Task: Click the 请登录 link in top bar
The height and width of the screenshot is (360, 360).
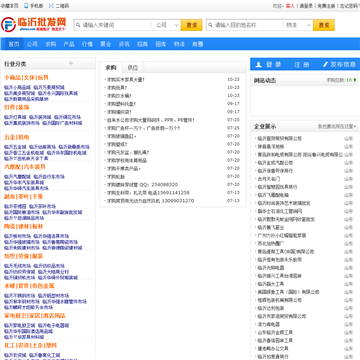Action: 306,6
